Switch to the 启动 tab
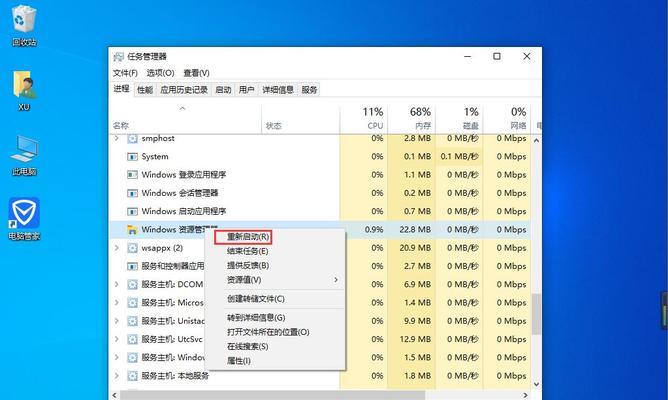668x400 pixels. coord(223,90)
